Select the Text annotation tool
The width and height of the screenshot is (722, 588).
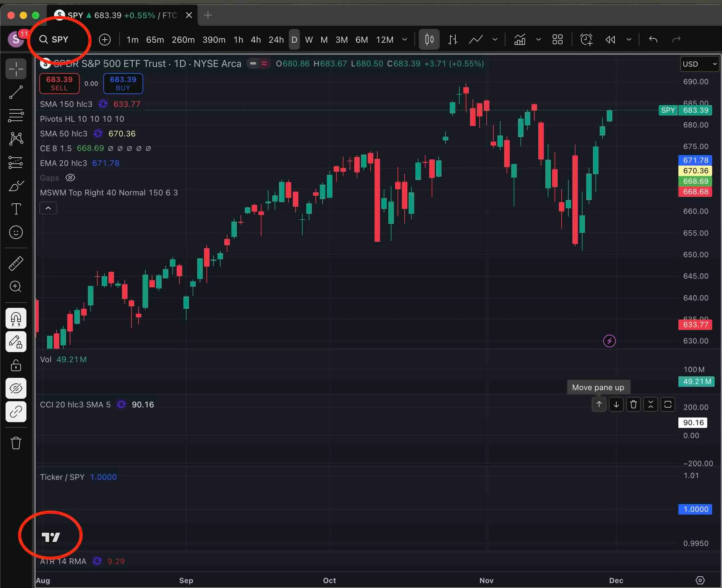tap(16, 209)
